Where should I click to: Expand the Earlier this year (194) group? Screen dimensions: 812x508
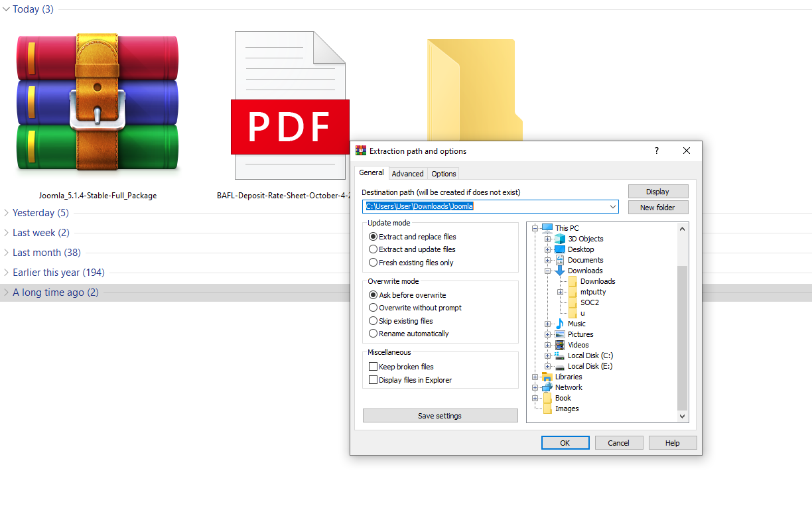7,273
